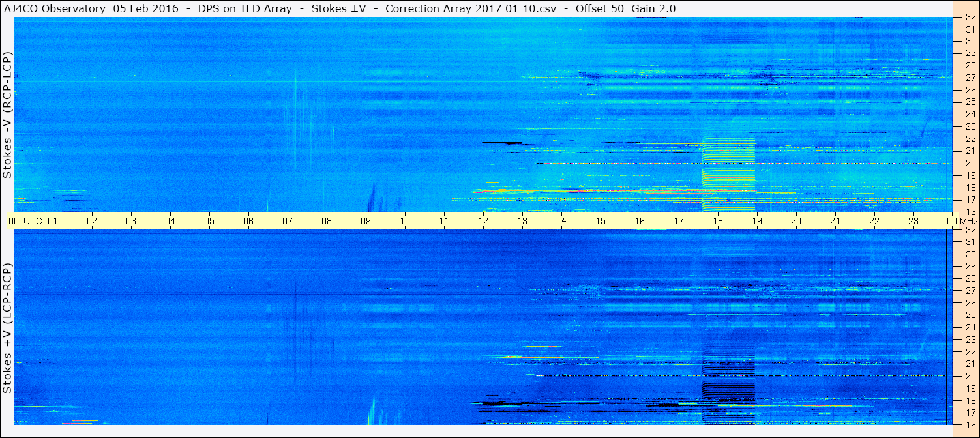Select the 11 hour tick mark
980x438 pixels.
tap(444, 222)
